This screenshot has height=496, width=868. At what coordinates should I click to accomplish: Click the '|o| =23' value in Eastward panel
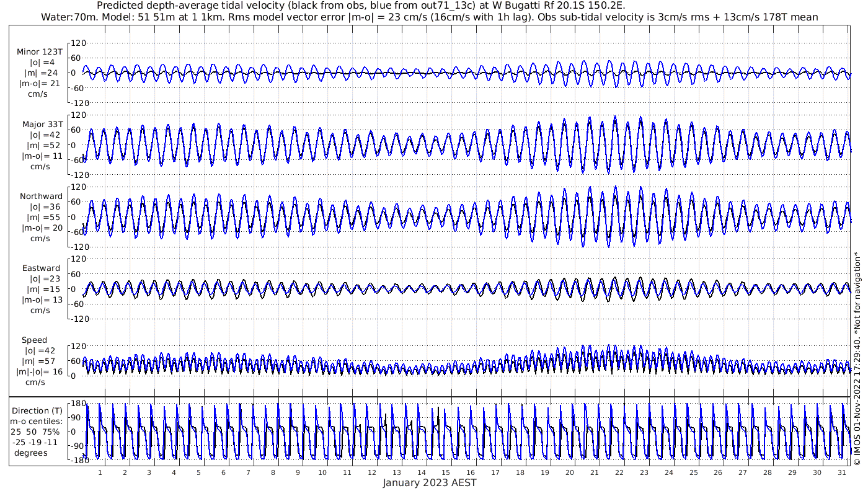click(x=42, y=279)
